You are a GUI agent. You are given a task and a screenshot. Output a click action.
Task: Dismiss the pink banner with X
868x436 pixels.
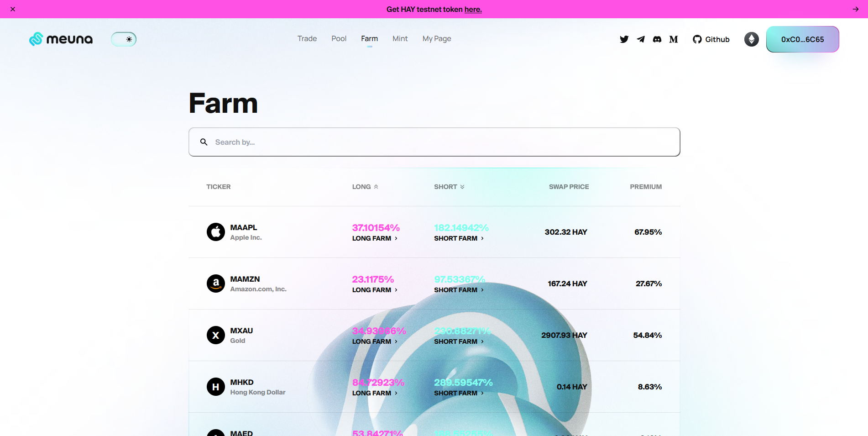point(13,9)
